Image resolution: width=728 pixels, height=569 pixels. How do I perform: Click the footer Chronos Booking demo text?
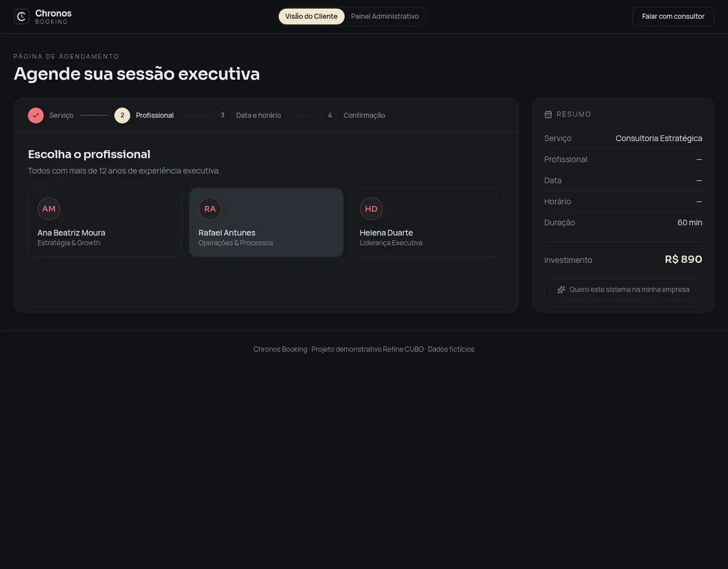[x=364, y=349]
